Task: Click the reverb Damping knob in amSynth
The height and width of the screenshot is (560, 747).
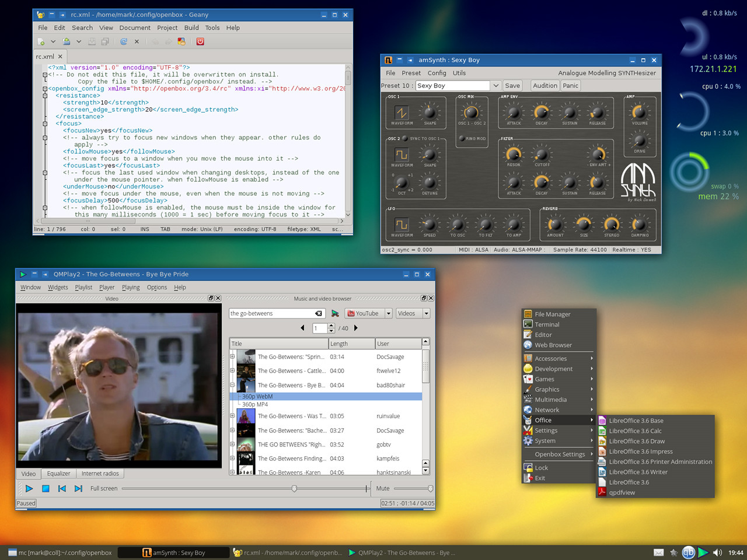Action: pyautogui.click(x=640, y=224)
